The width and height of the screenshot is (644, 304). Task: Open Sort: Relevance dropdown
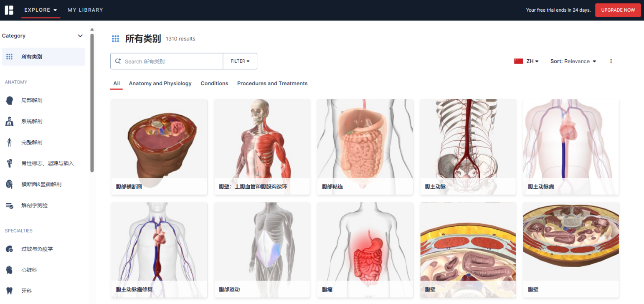point(573,61)
